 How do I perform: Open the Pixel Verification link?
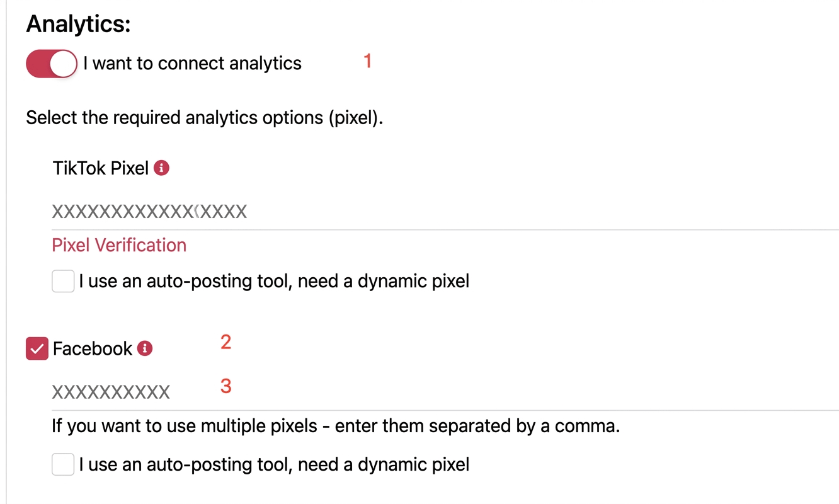coord(119,245)
